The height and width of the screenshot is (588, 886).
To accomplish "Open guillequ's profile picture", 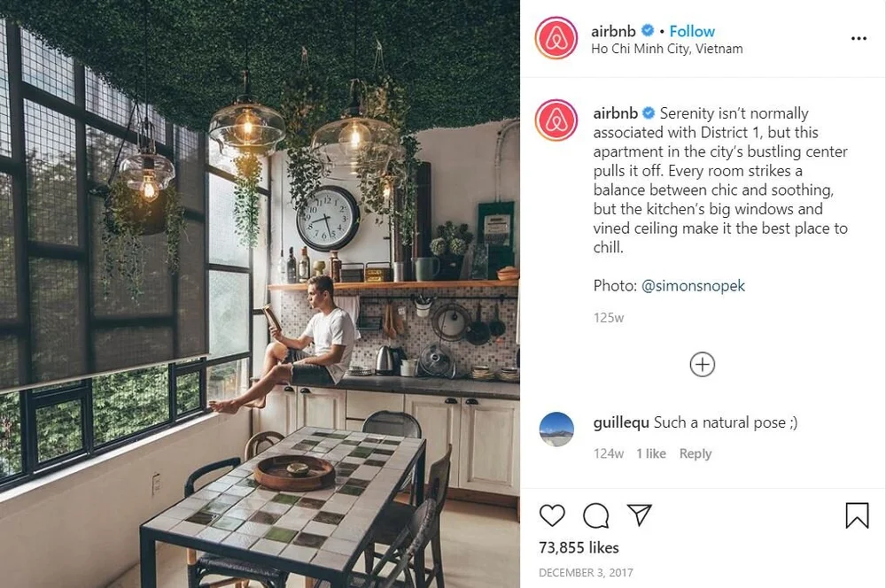I will (x=556, y=429).
